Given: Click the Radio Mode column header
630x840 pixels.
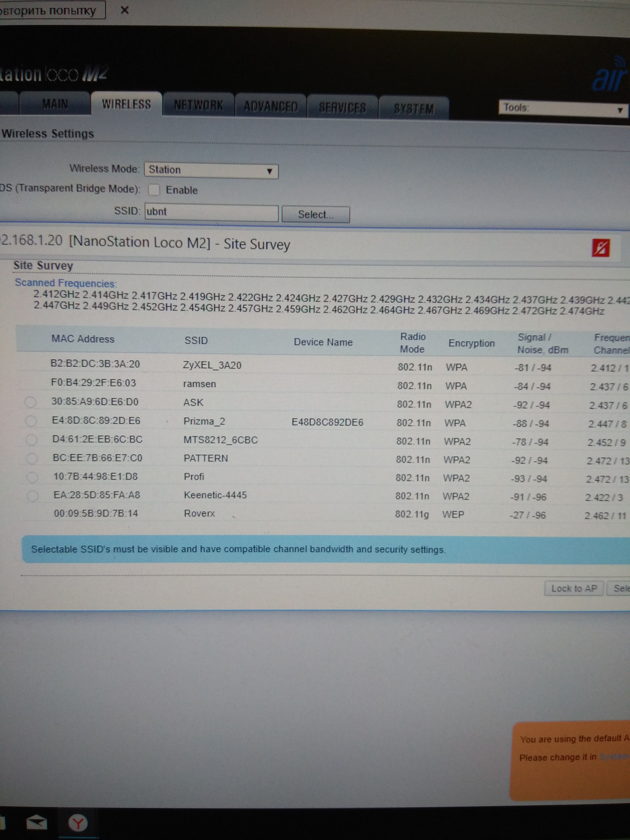Looking at the screenshot, I should coord(412,342).
